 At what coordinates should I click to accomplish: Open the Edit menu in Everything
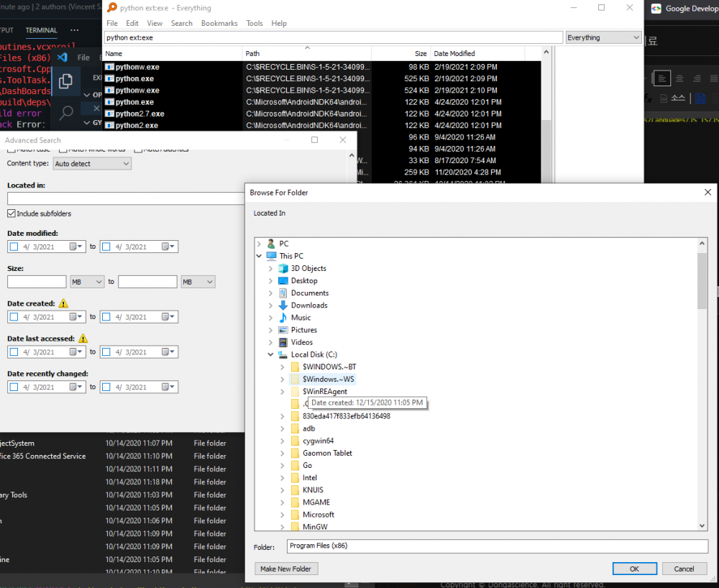click(x=132, y=24)
